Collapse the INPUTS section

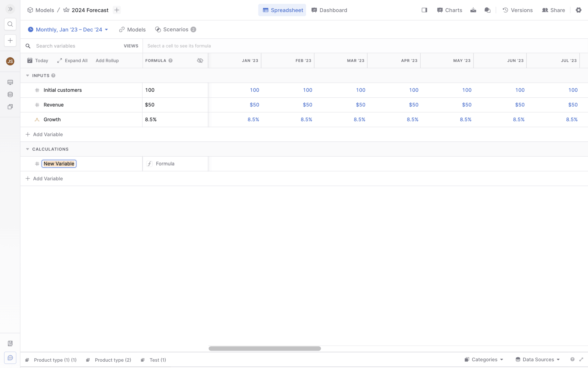[x=27, y=75]
